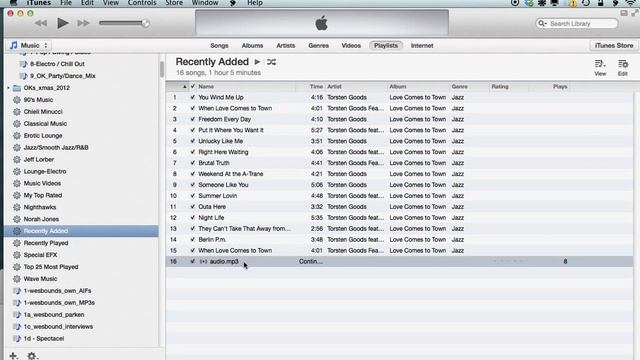640x360 pixels.
Task: Adjust the volume slider knob
Action: tap(145, 23)
